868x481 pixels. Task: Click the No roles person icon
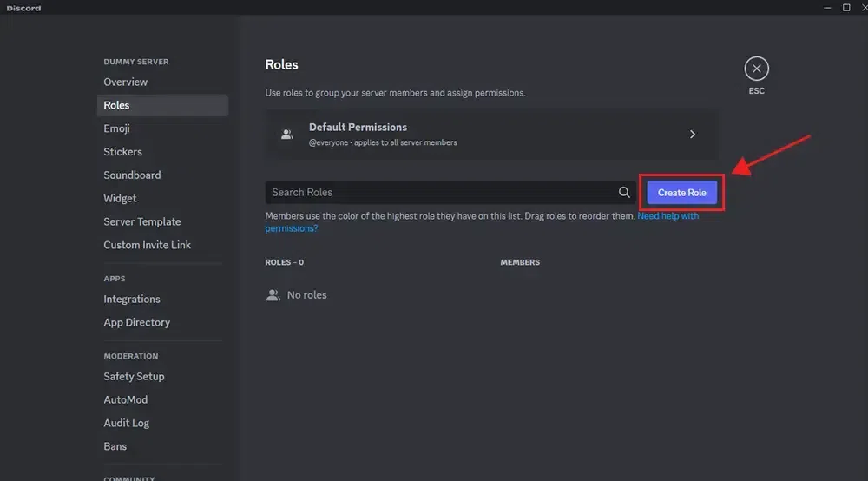coord(273,295)
